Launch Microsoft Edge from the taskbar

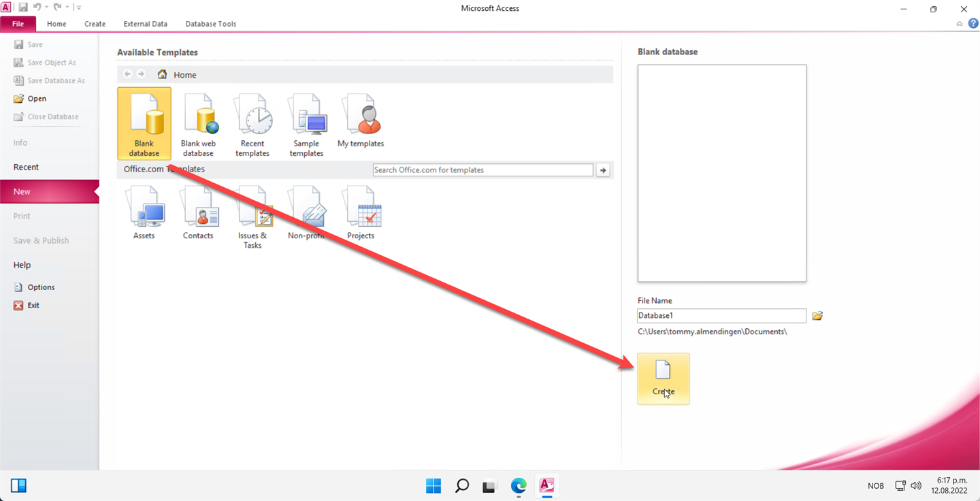(x=519, y=485)
